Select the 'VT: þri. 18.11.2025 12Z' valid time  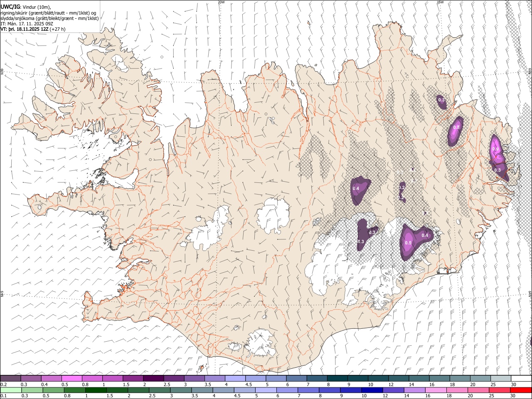point(24,29)
